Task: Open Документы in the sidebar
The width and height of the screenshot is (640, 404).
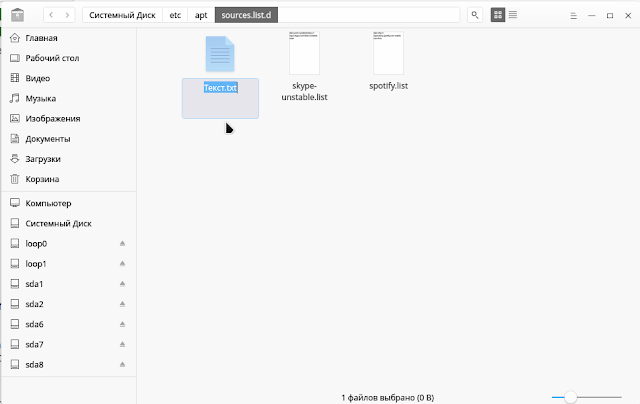Action: click(69, 139)
